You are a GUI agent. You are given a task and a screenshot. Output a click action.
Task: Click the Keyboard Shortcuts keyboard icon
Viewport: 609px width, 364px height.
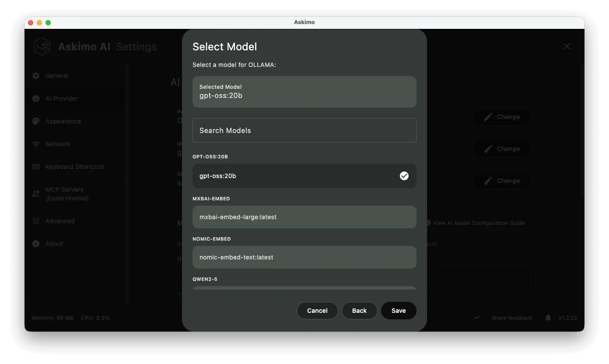(x=36, y=167)
